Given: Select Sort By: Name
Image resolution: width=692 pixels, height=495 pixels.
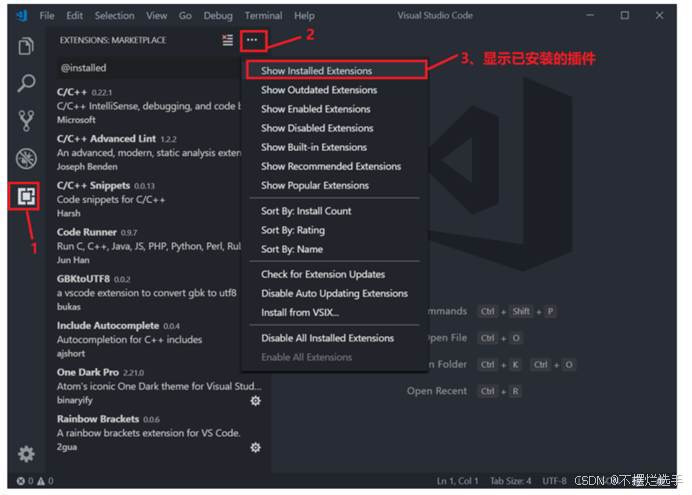Looking at the screenshot, I should 335,249.
